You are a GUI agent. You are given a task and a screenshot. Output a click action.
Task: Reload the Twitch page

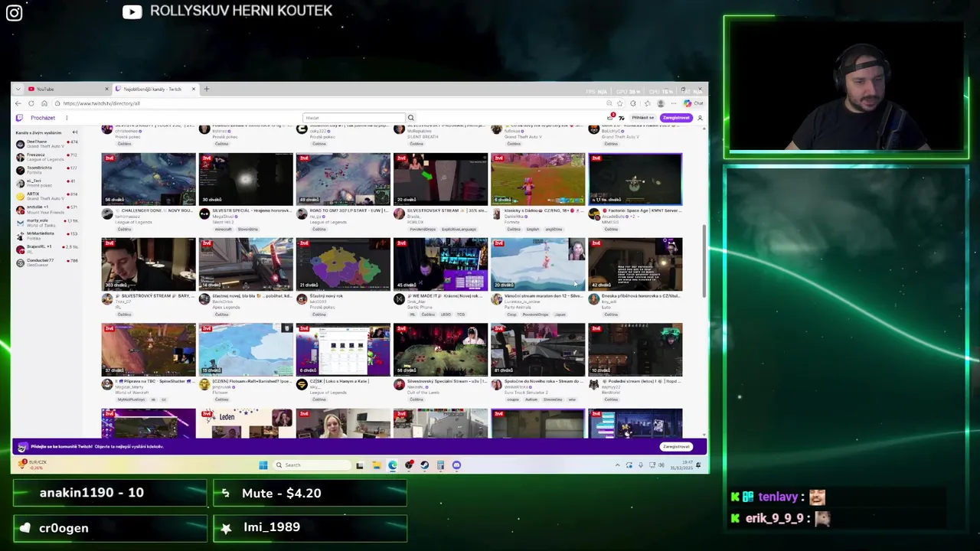pyautogui.click(x=31, y=103)
